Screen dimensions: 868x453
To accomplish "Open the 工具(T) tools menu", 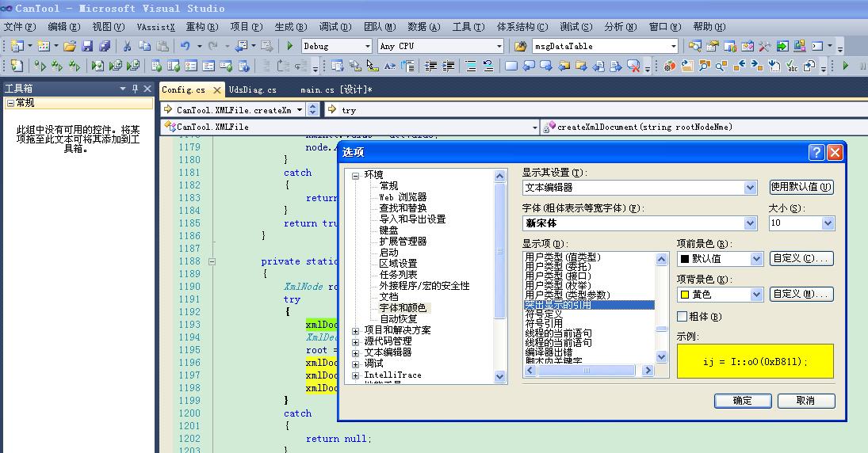I will pos(468,27).
